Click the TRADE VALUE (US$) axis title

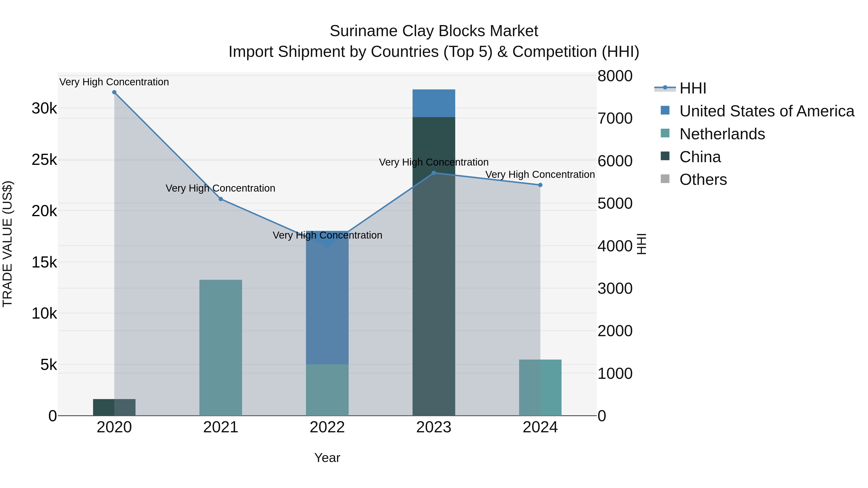[x=7, y=244]
